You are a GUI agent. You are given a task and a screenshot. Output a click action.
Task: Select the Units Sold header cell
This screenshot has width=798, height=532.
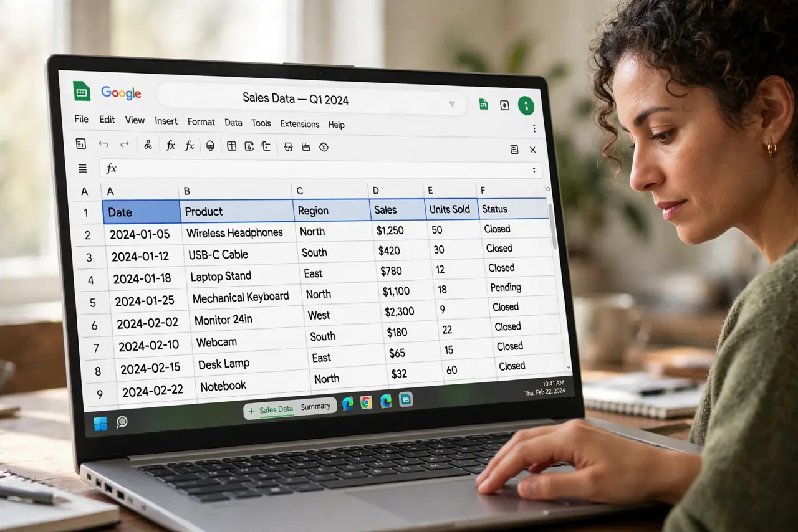[x=451, y=209]
